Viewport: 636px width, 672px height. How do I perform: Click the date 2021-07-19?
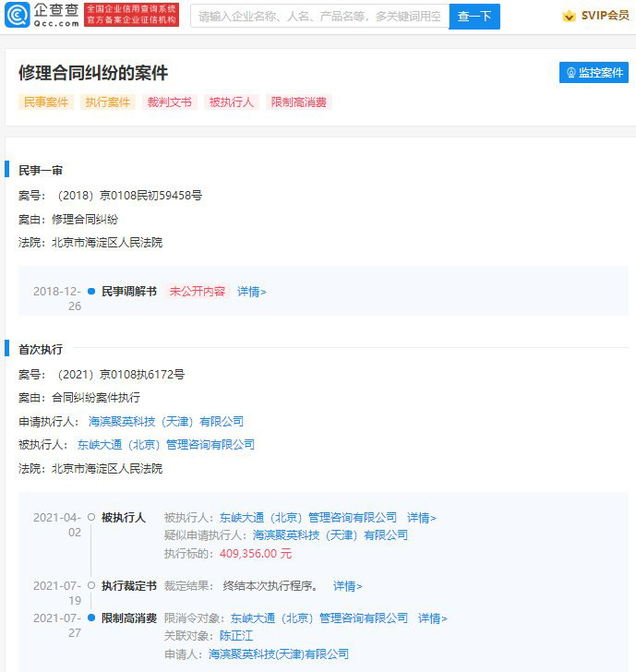point(57,594)
